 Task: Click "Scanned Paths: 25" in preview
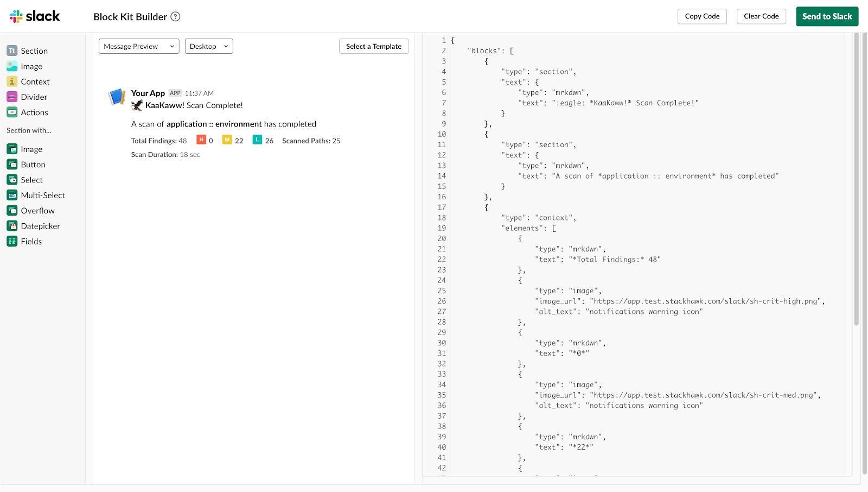311,141
